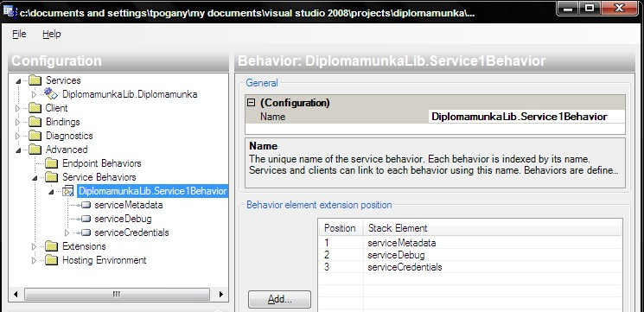This screenshot has width=644, height=312.
Task: Select the DiplomamunkaLib.Diplomamunka service
Action: (130, 94)
